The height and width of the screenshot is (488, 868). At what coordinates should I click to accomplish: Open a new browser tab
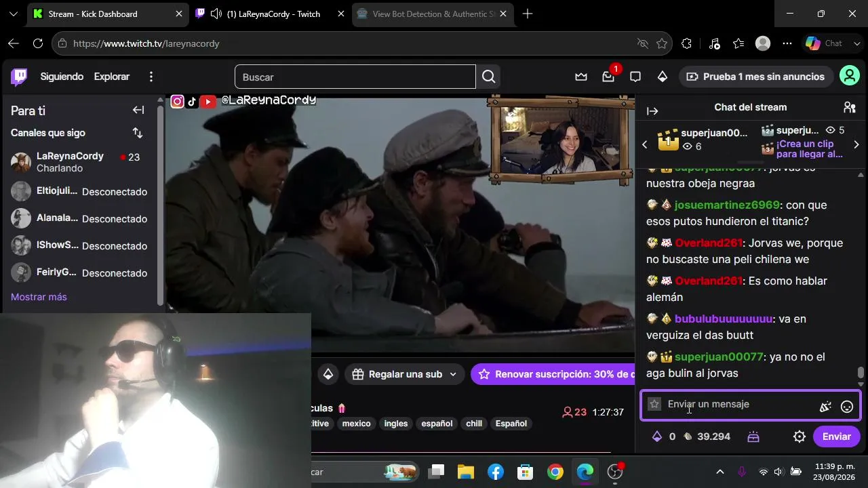click(x=528, y=14)
